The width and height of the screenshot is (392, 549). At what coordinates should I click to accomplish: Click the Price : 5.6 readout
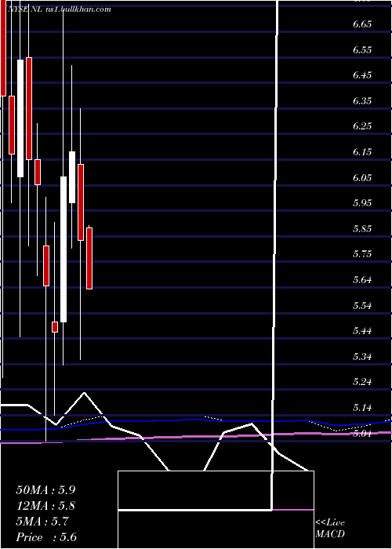coord(46,537)
